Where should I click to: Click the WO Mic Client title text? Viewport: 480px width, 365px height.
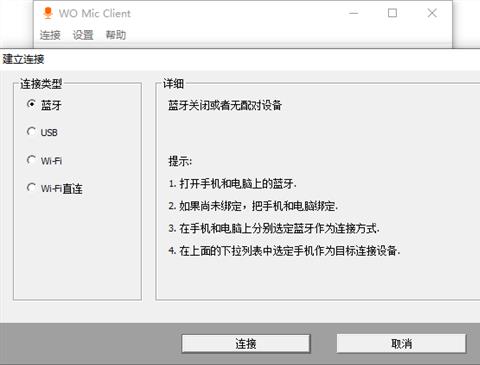click(x=95, y=13)
